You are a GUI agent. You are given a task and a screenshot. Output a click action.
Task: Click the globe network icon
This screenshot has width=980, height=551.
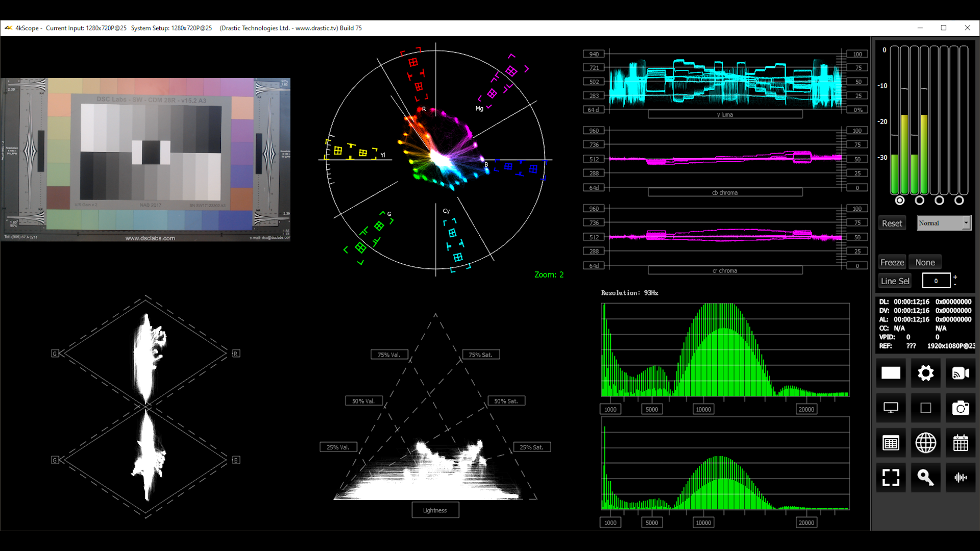pos(925,443)
